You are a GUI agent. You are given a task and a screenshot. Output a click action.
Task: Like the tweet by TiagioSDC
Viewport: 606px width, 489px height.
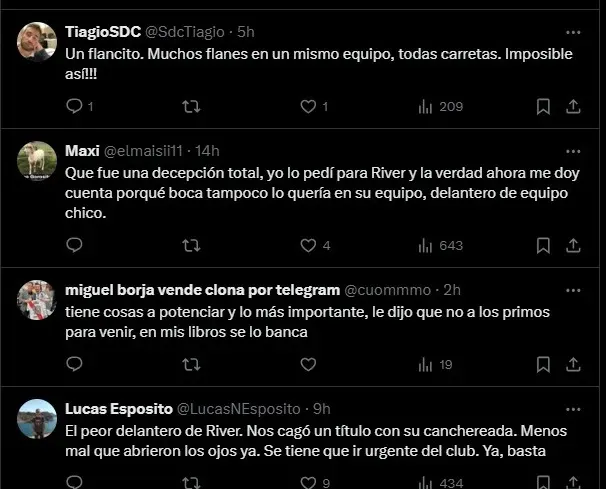(x=306, y=106)
